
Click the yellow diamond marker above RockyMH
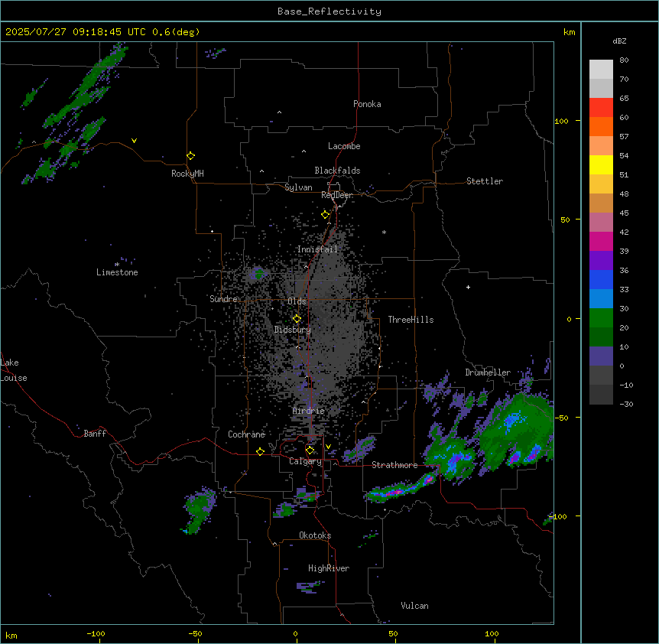(190, 156)
